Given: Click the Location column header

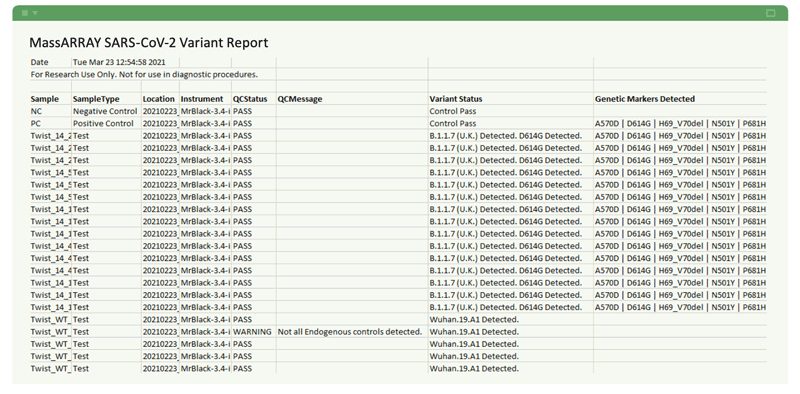Looking at the screenshot, I should 159,99.
